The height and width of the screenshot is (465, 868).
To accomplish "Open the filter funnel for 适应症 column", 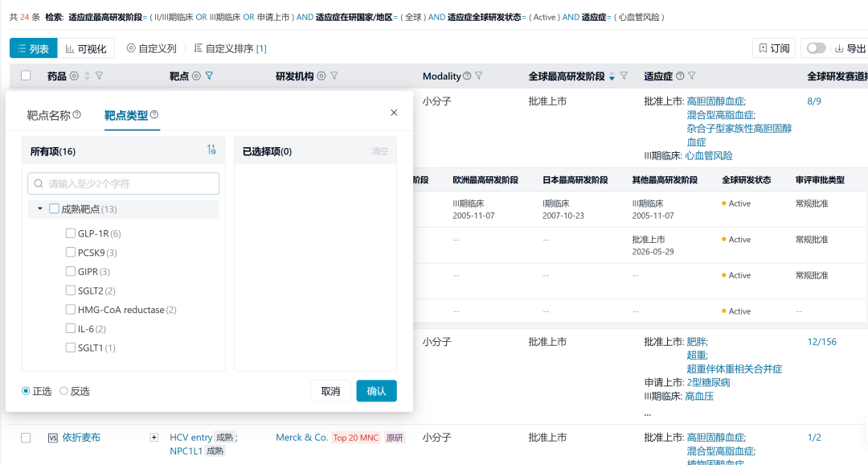I will click(x=692, y=76).
